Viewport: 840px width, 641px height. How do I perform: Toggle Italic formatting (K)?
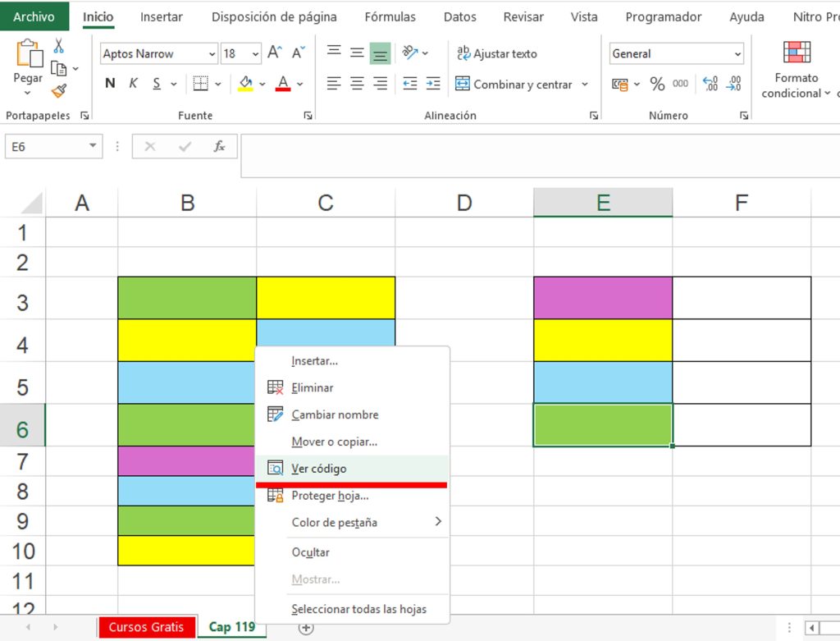pos(134,84)
